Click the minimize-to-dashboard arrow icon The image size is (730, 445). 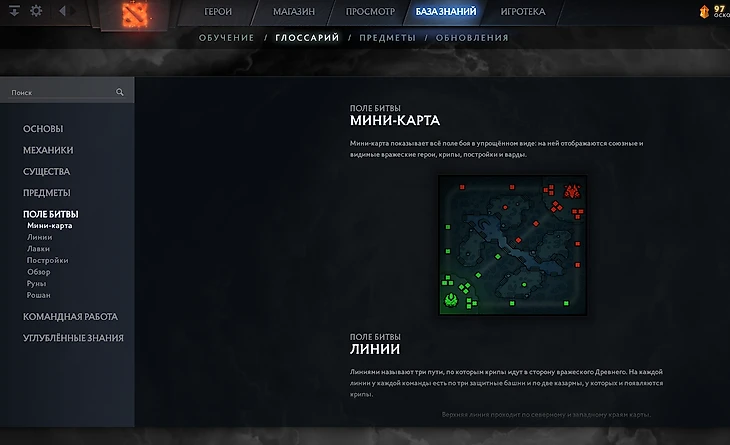click(14, 11)
